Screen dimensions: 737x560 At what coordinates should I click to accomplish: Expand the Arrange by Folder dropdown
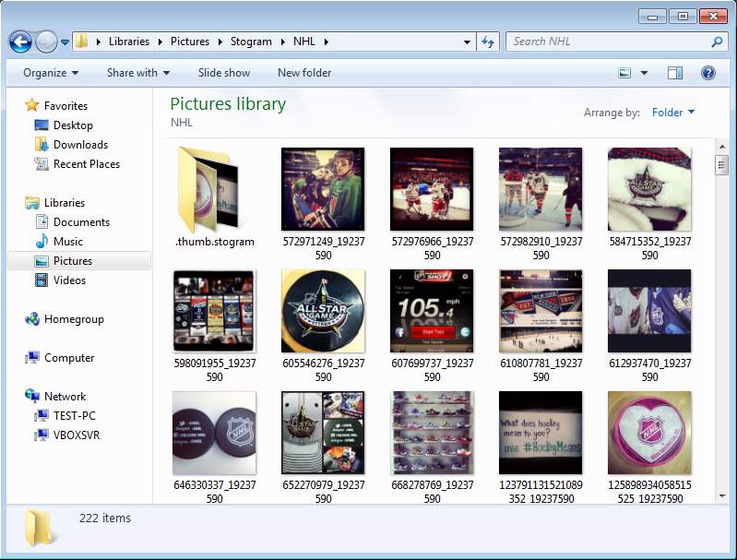[x=672, y=113]
